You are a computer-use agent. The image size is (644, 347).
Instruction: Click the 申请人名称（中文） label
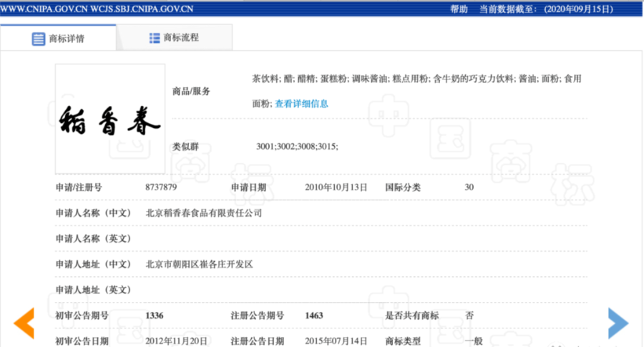[93, 213]
